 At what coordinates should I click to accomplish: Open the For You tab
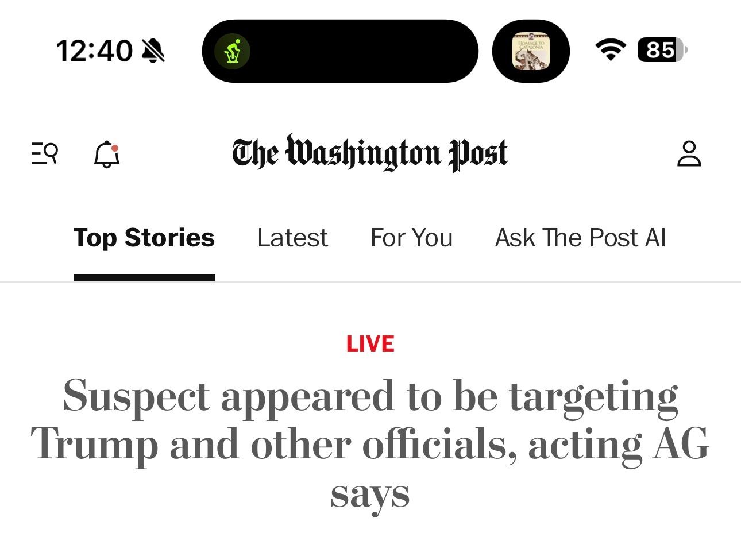pyautogui.click(x=411, y=238)
